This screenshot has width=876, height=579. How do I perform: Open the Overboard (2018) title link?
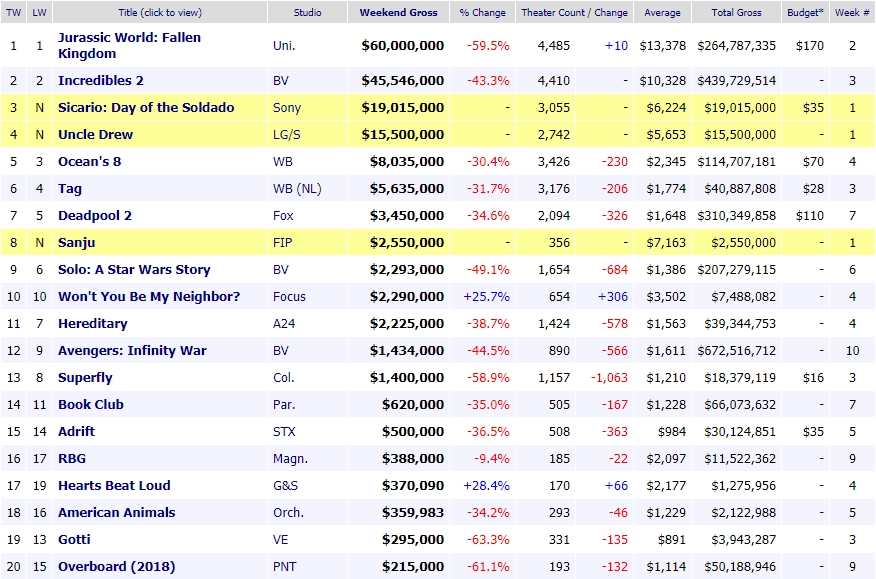[117, 567]
